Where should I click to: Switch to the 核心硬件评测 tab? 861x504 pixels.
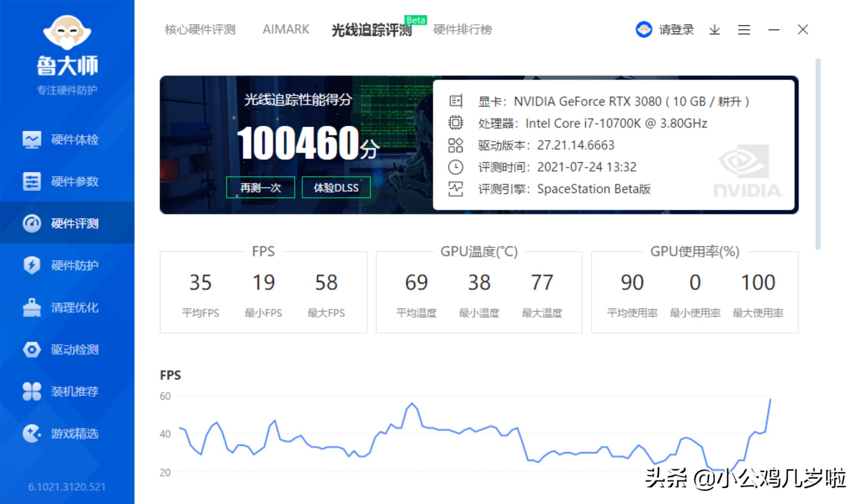200,30
